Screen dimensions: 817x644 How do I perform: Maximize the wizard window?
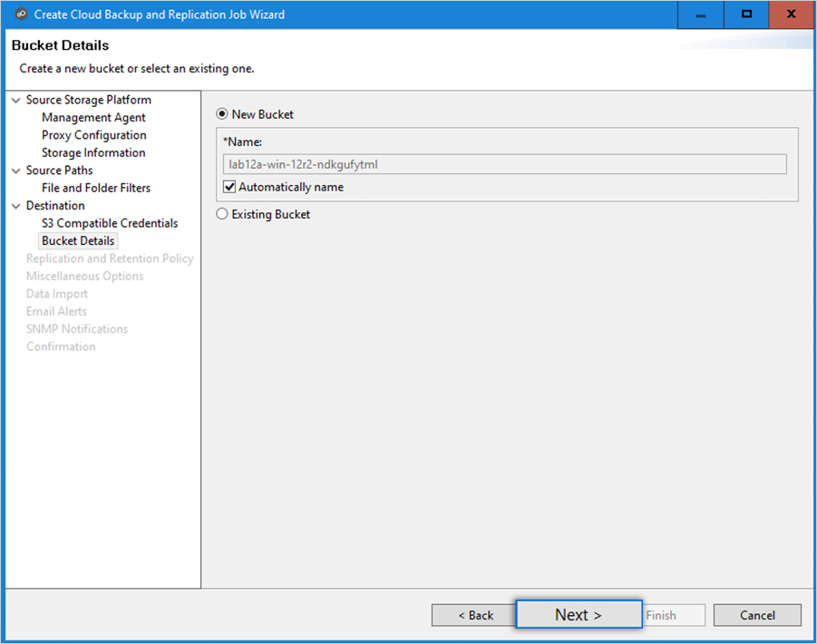pyautogui.click(x=746, y=15)
